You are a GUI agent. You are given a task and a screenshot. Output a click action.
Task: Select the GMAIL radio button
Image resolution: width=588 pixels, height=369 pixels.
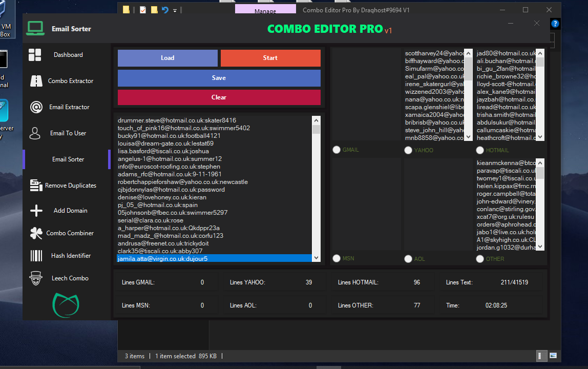[337, 150]
